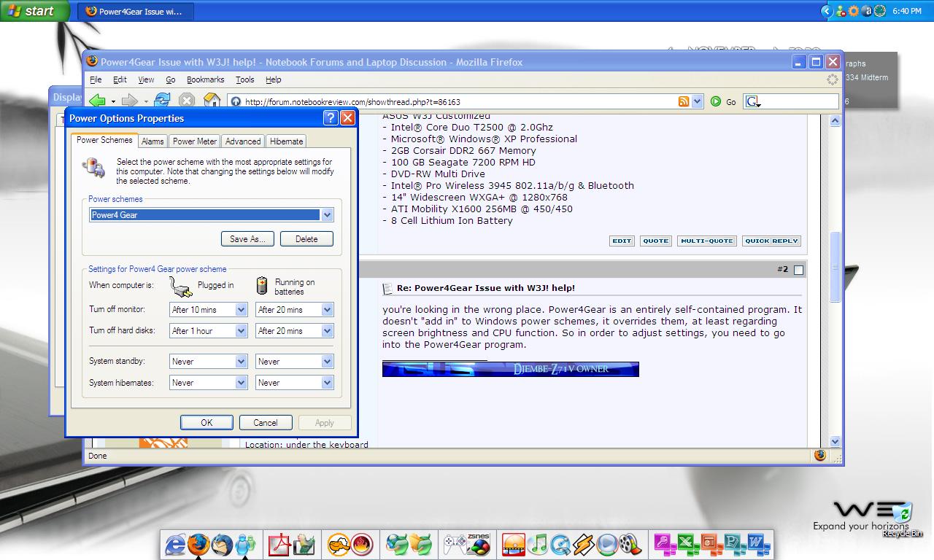
Task: Launch Winamp from the dock
Action: point(584,544)
